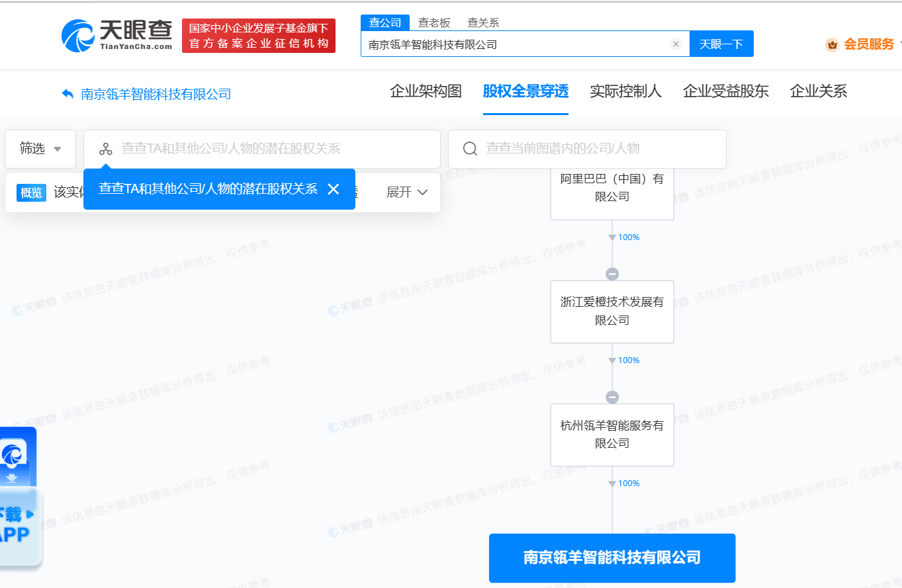Image resolution: width=902 pixels, height=588 pixels.
Task: Click the 概览 badge in the overview bar
Action: [31, 192]
